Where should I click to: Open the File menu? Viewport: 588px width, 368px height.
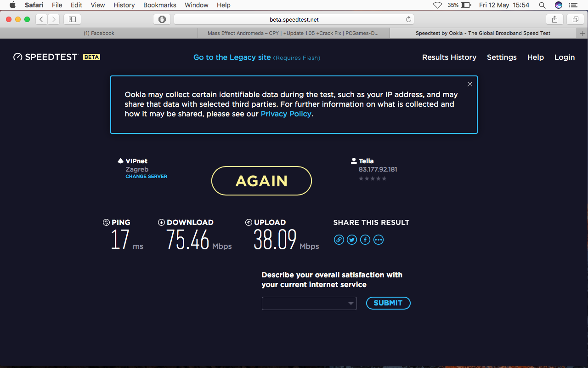tap(57, 5)
